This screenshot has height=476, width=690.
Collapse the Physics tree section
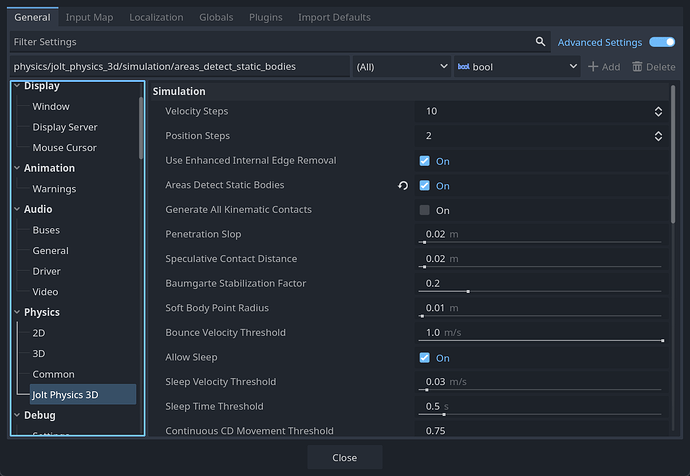tap(17, 312)
